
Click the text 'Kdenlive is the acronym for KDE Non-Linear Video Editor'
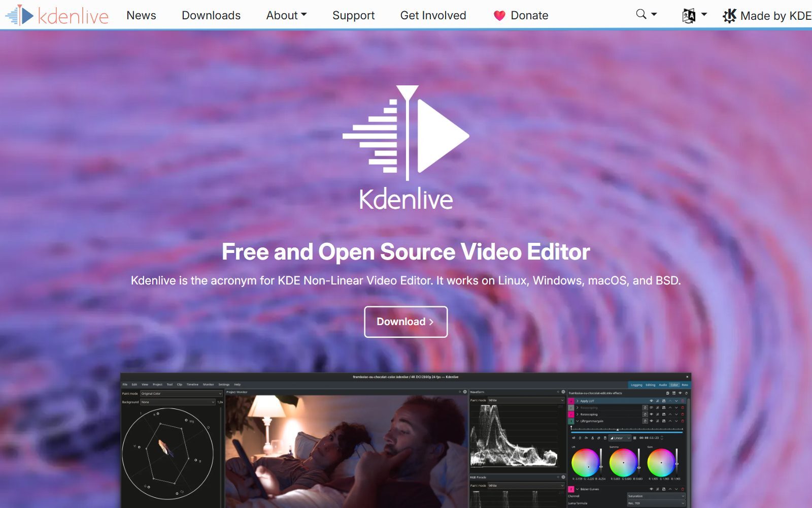click(281, 280)
